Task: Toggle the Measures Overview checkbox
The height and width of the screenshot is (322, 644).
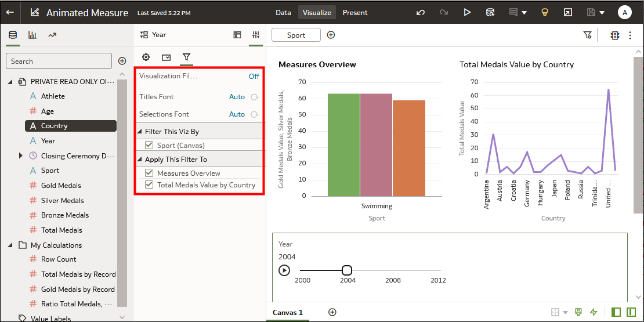Action: click(x=149, y=173)
